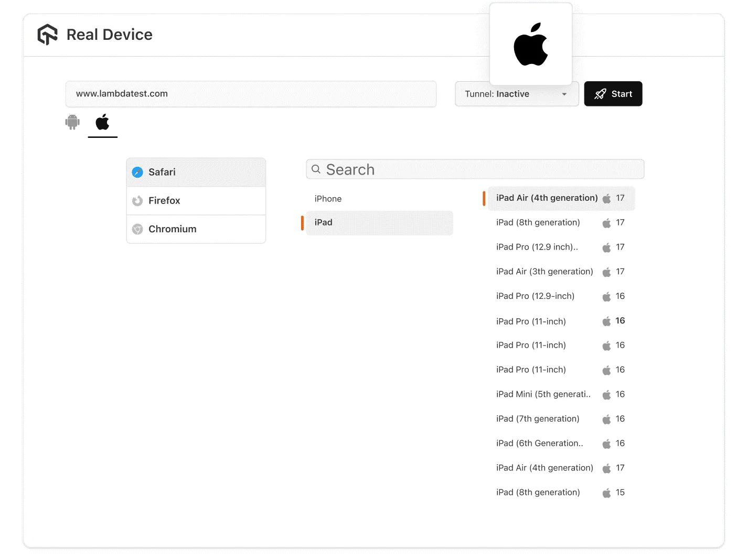Click the magnifier search icon
747x560 pixels.
tap(316, 169)
